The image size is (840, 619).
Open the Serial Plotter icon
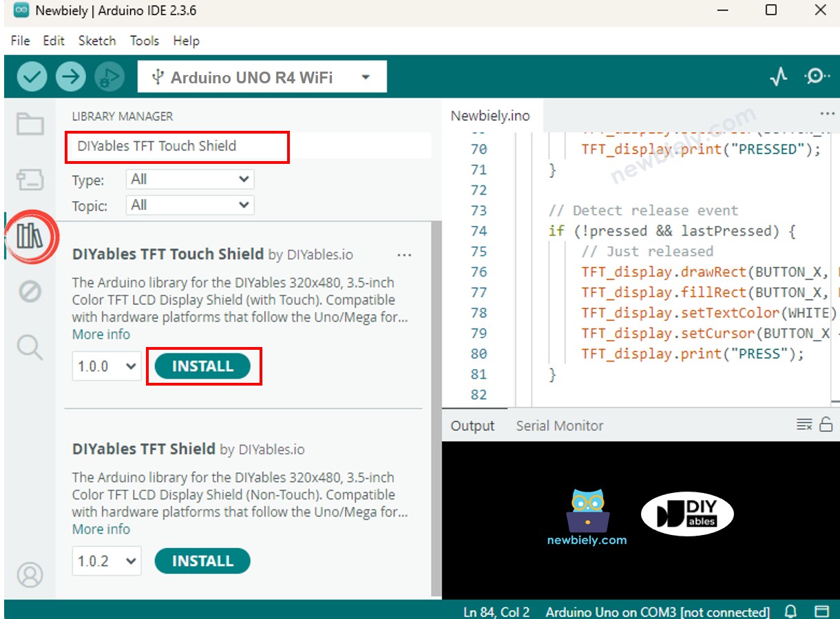(777, 76)
